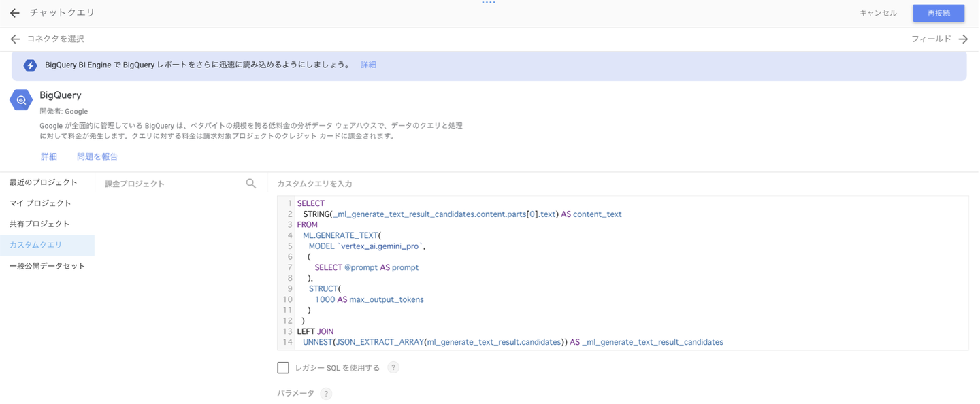Enable the レガシー SQL を使用する checkbox
This screenshot has height=404, width=980.
tap(283, 368)
